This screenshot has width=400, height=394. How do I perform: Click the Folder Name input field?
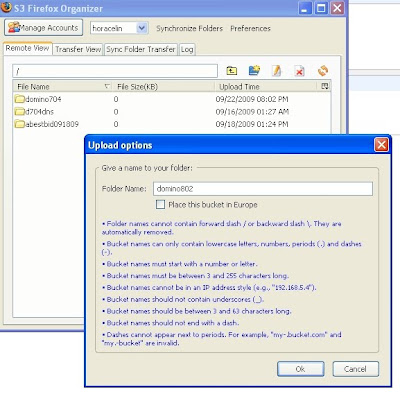point(263,189)
